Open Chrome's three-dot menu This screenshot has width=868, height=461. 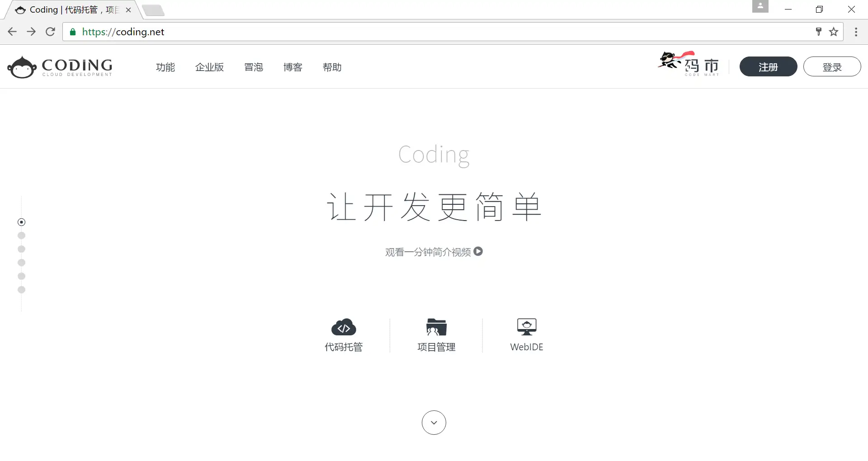[856, 32]
